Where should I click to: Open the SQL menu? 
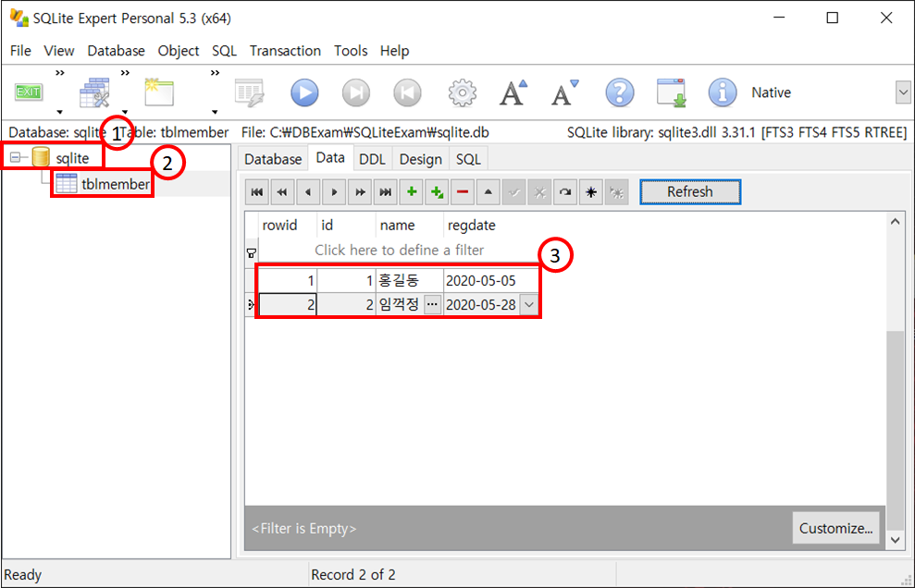pos(225,51)
